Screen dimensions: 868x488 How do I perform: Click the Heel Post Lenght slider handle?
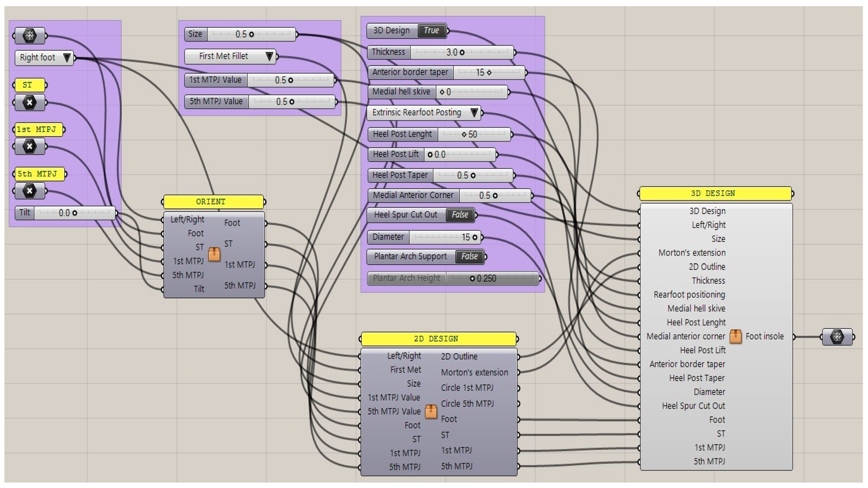pos(464,134)
